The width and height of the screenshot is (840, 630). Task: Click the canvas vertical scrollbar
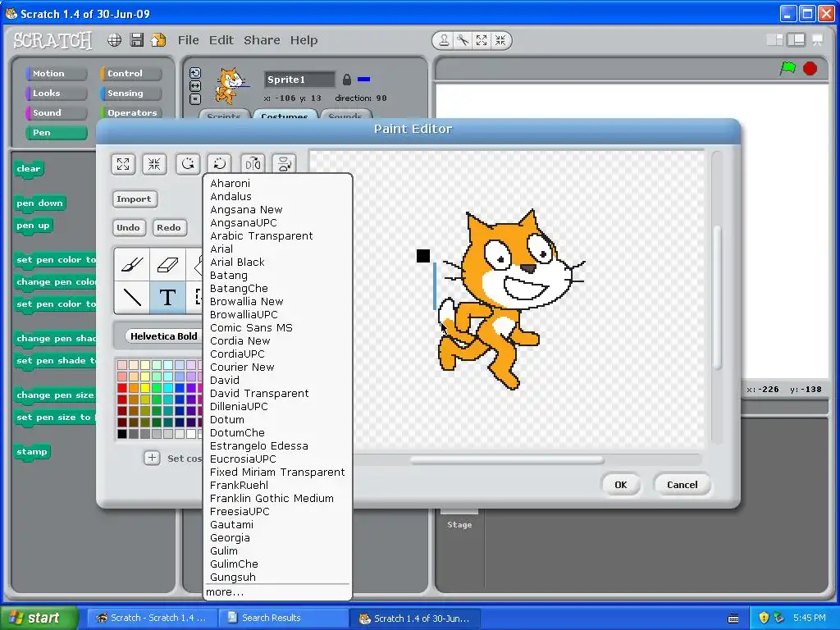[x=717, y=297]
